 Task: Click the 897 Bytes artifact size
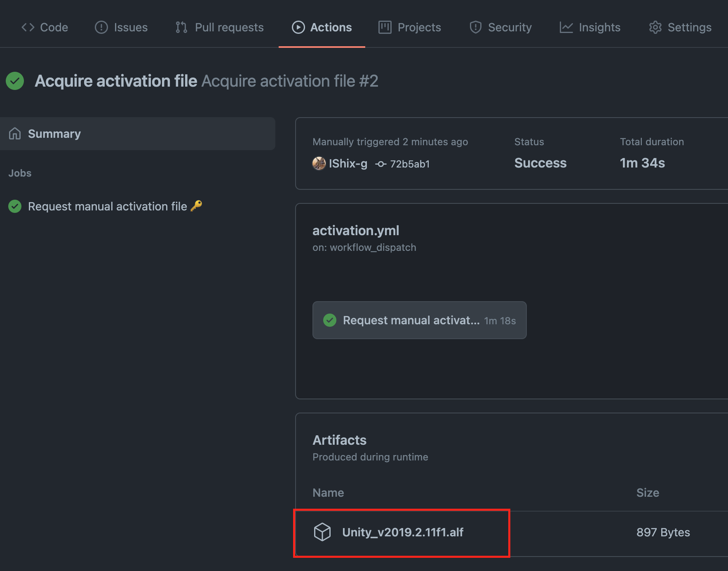click(x=663, y=532)
